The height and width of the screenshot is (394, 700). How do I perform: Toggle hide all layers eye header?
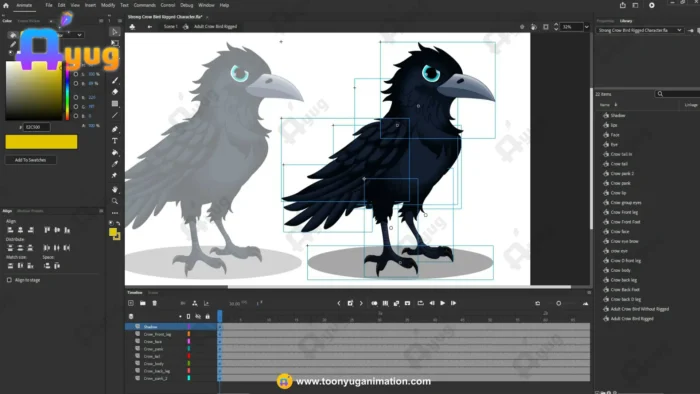198,316
